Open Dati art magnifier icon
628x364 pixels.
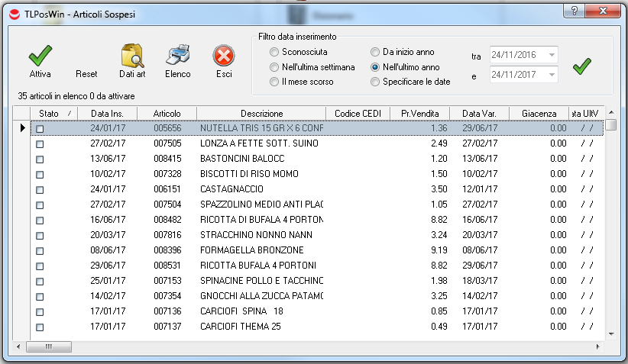click(x=132, y=57)
